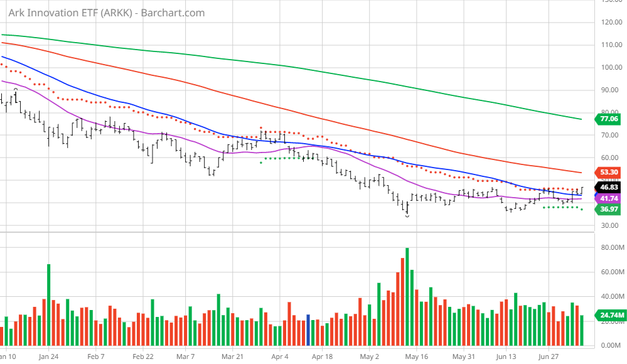627x364 pixels.
Task: Click the Feb 7 date label
Action: (96, 356)
